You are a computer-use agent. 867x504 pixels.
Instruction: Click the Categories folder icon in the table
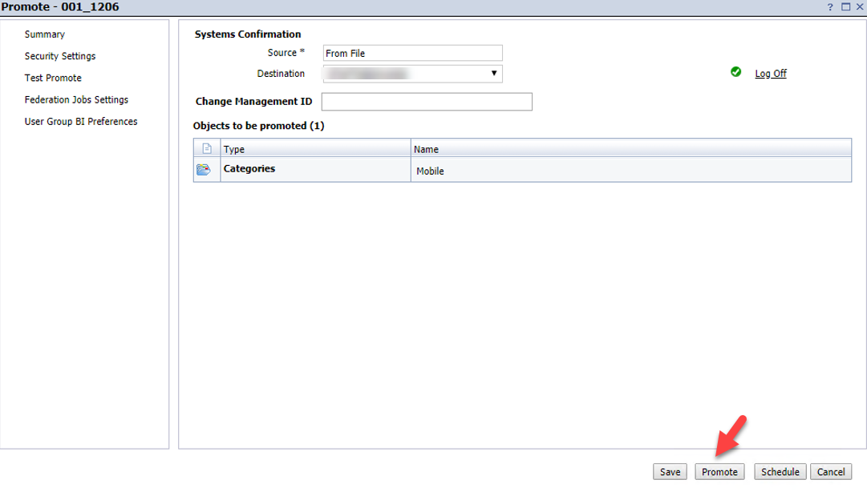205,168
